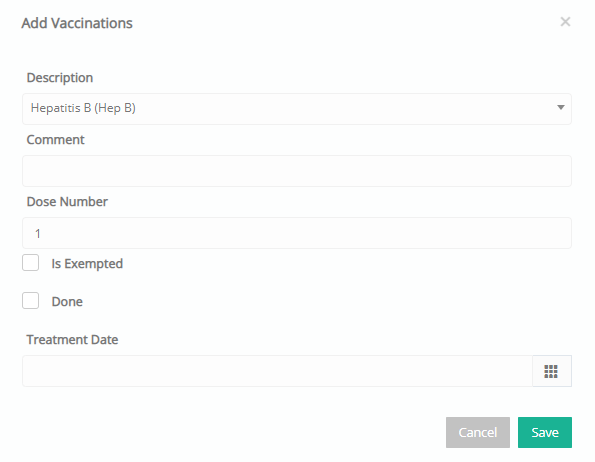Screen dimensions: 595x462
Task: Open the Hepatitis B (Hep B) combo box
Action: coord(297,109)
